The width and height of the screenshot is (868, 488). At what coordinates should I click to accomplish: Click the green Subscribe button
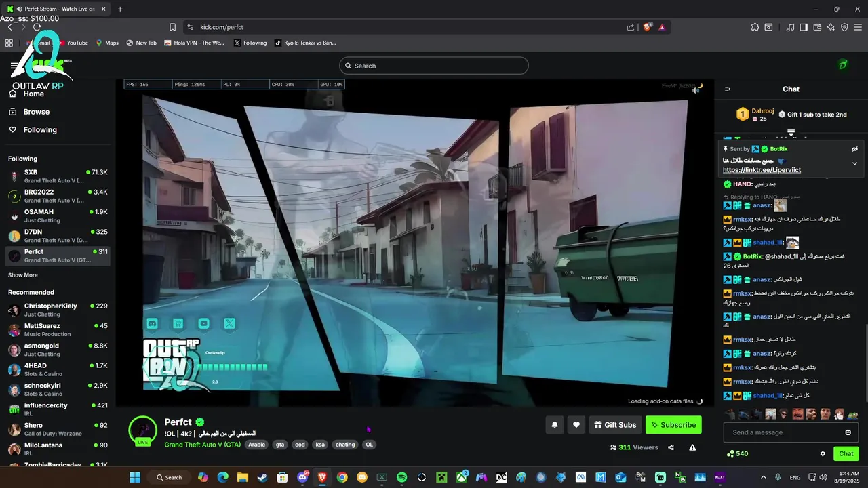673,425
